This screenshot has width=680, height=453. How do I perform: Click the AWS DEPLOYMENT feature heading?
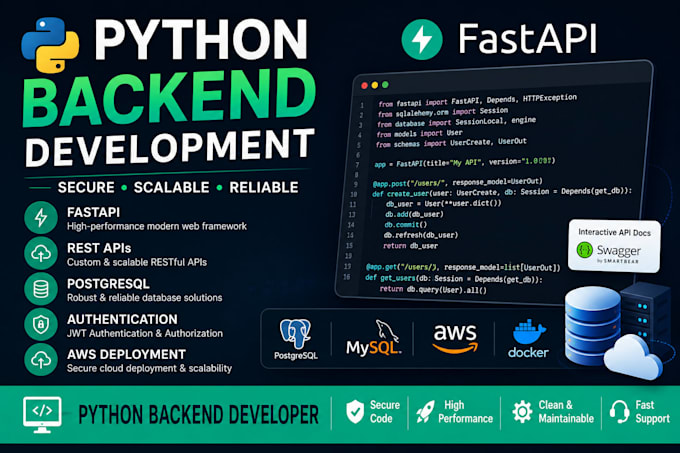(126, 355)
